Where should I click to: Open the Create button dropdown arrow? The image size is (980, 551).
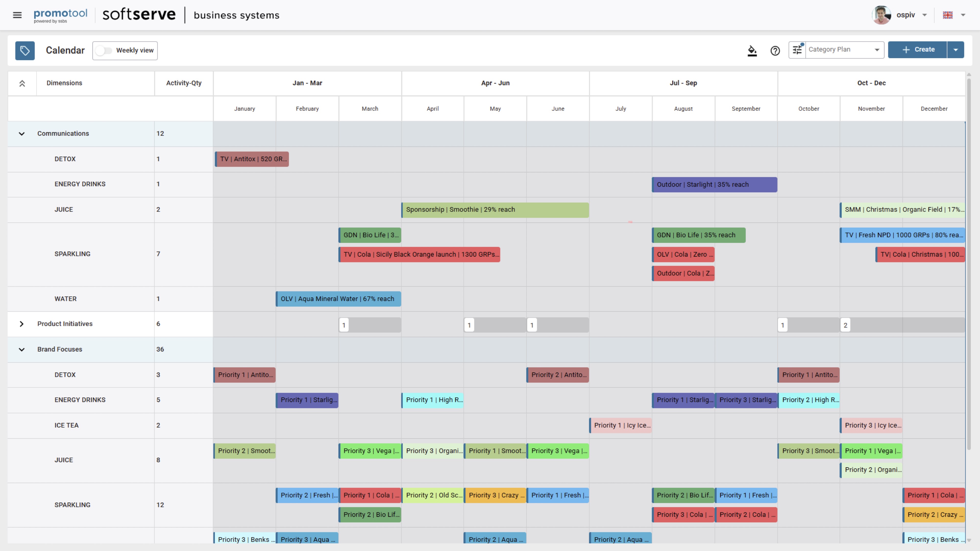[956, 50]
